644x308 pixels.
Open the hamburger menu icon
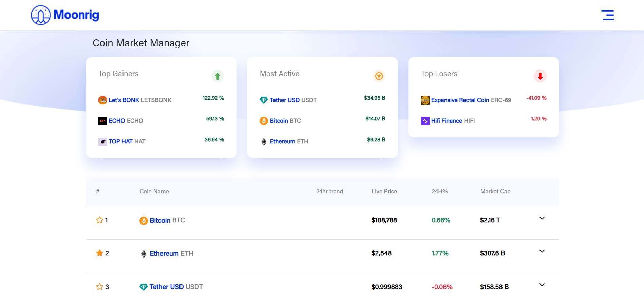pos(607,15)
